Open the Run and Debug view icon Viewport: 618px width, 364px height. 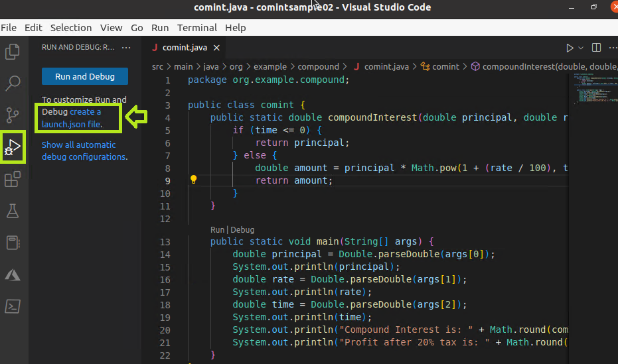(x=13, y=147)
